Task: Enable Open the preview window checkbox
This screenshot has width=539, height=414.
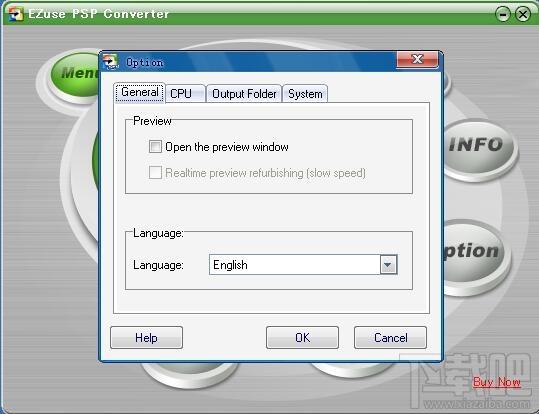Action: [x=155, y=146]
